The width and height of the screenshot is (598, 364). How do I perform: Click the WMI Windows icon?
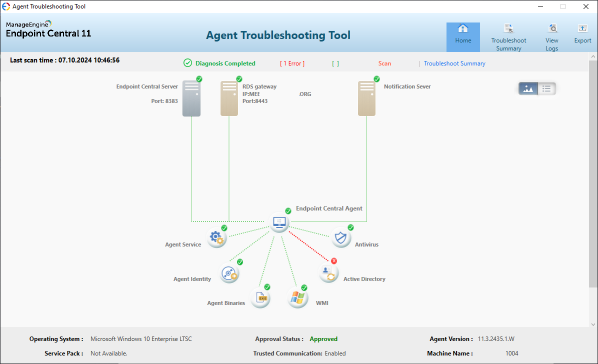(297, 297)
